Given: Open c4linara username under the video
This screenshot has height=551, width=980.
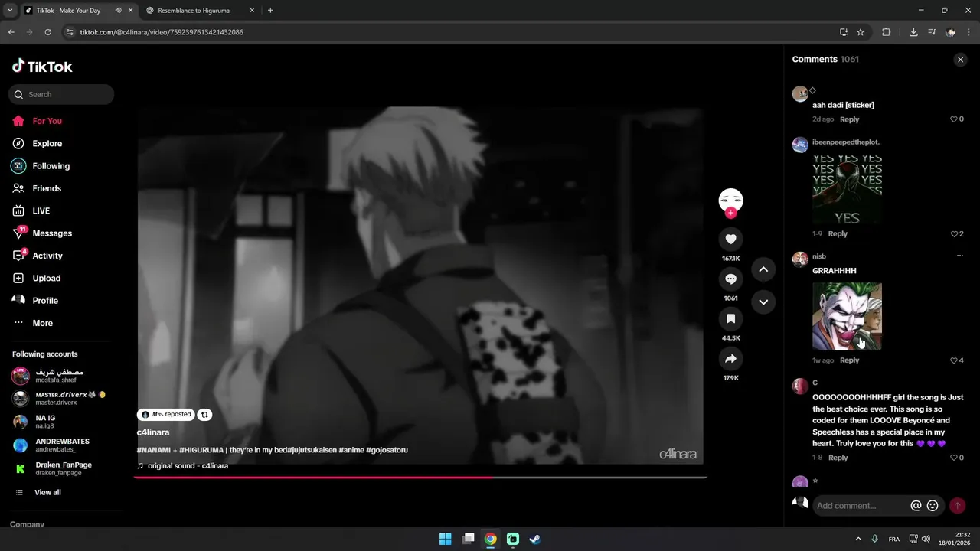Looking at the screenshot, I should point(153,432).
